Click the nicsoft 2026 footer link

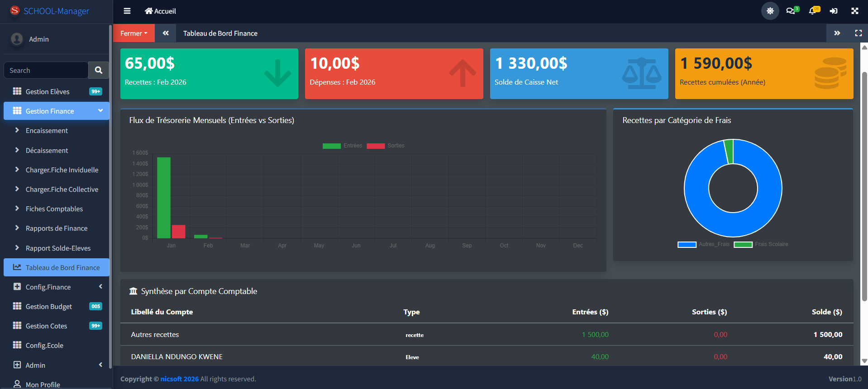pyautogui.click(x=179, y=379)
